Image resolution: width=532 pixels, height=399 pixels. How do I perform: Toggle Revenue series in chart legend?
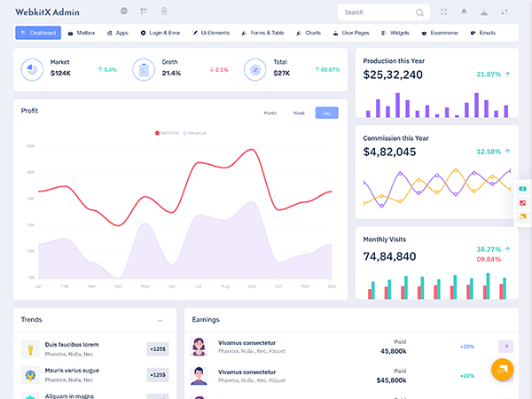[x=194, y=133]
